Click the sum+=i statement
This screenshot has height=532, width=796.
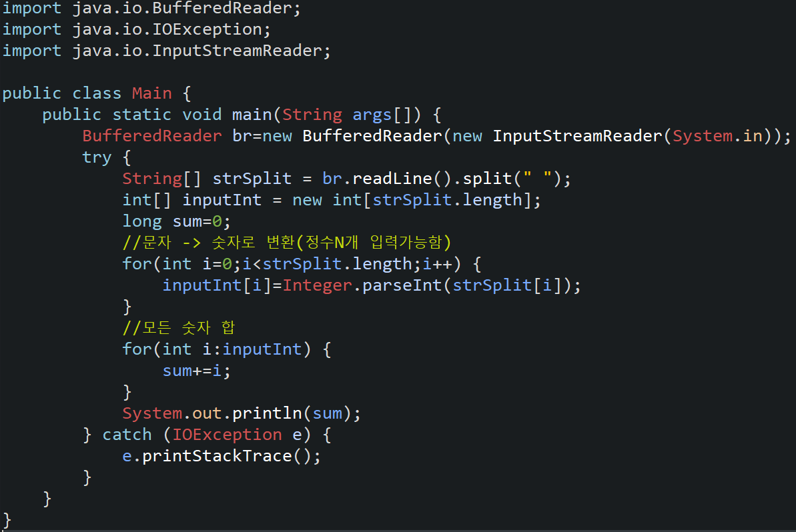click(x=196, y=371)
